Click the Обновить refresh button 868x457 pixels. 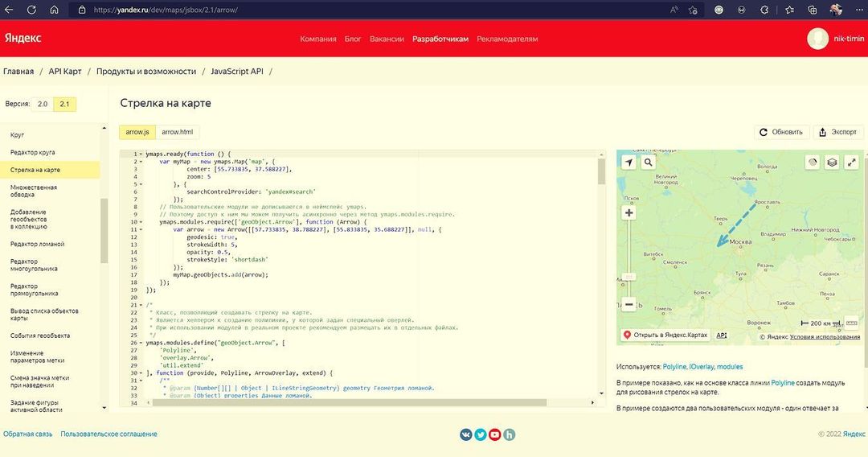point(781,132)
